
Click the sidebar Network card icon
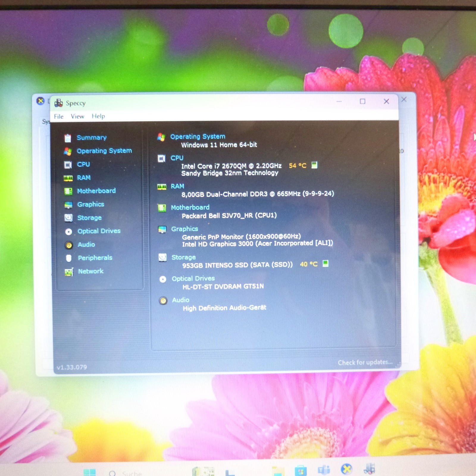click(x=69, y=272)
